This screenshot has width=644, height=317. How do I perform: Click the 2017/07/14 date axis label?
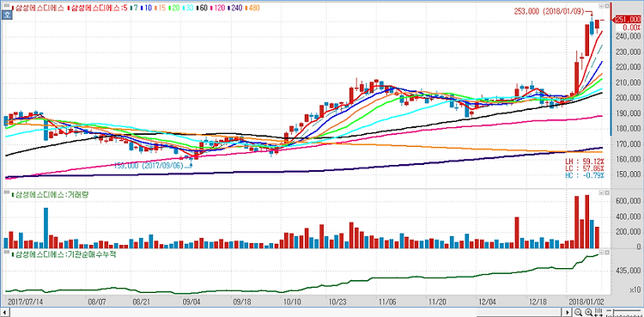click(26, 302)
